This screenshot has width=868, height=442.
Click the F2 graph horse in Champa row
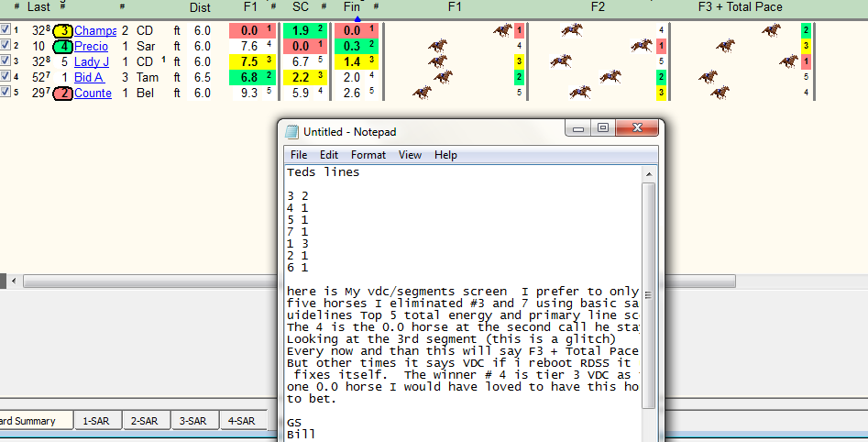click(x=572, y=30)
